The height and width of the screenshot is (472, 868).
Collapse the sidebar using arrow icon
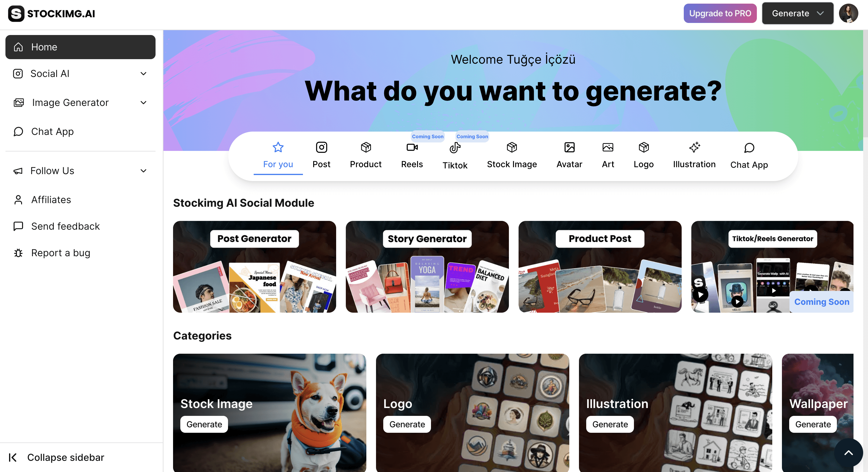pyautogui.click(x=13, y=457)
